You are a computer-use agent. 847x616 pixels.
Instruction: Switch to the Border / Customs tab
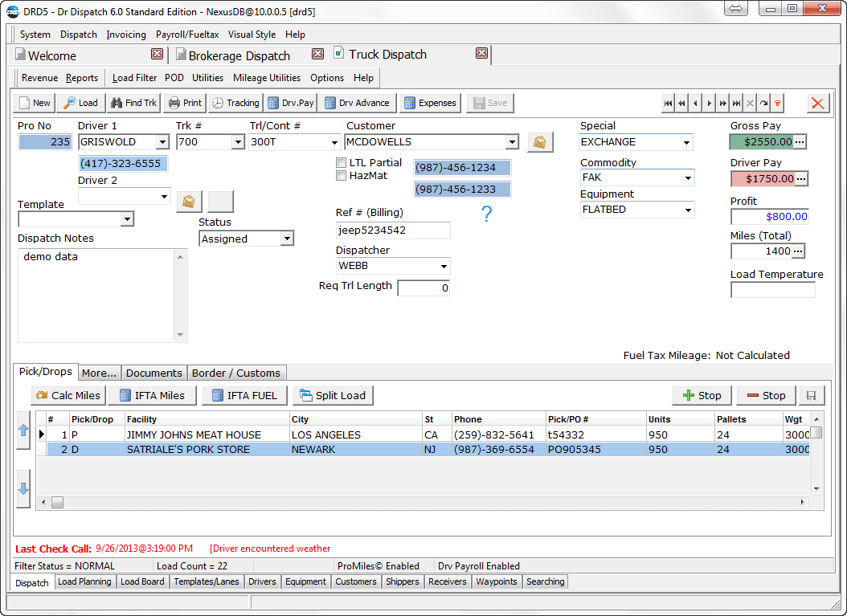point(236,373)
